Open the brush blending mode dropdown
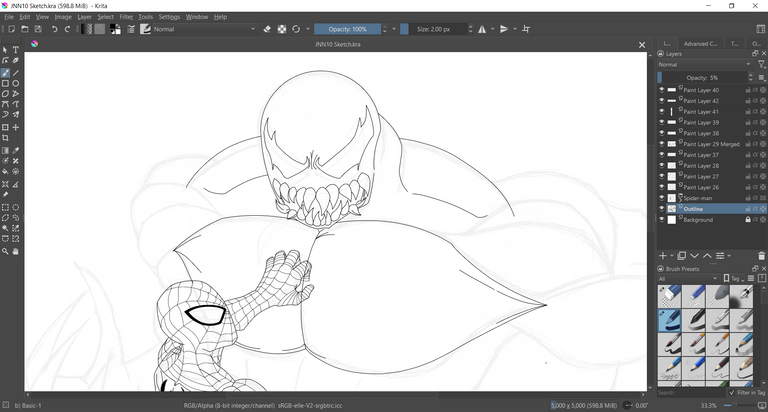Image resolution: width=768 pixels, height=412 pixels. [x=205, y=29]
